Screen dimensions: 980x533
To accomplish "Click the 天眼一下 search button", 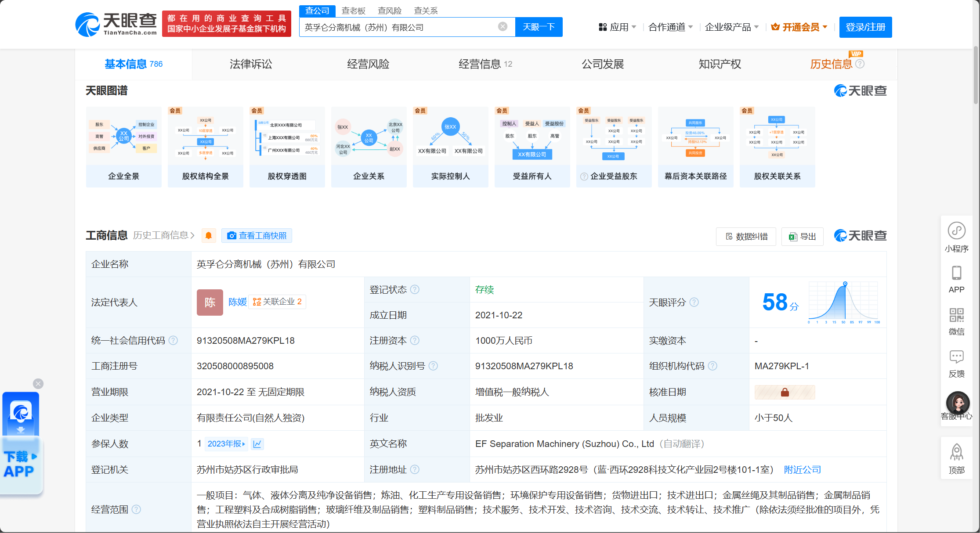I will (539, 27).
